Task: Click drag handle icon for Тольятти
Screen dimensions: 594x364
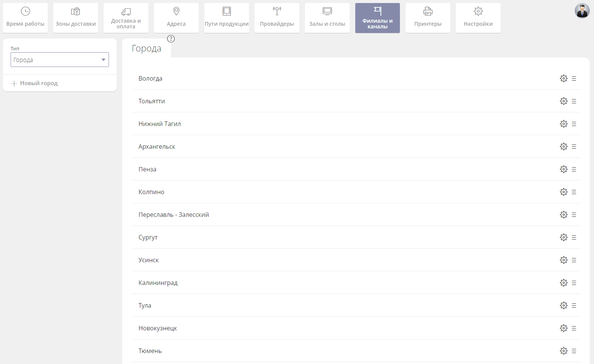Action: pyautogui.click(x=574, y=101)
